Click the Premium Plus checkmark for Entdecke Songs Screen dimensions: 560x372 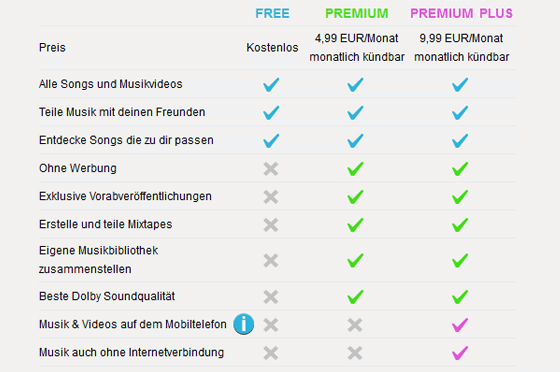coord(460,141)
